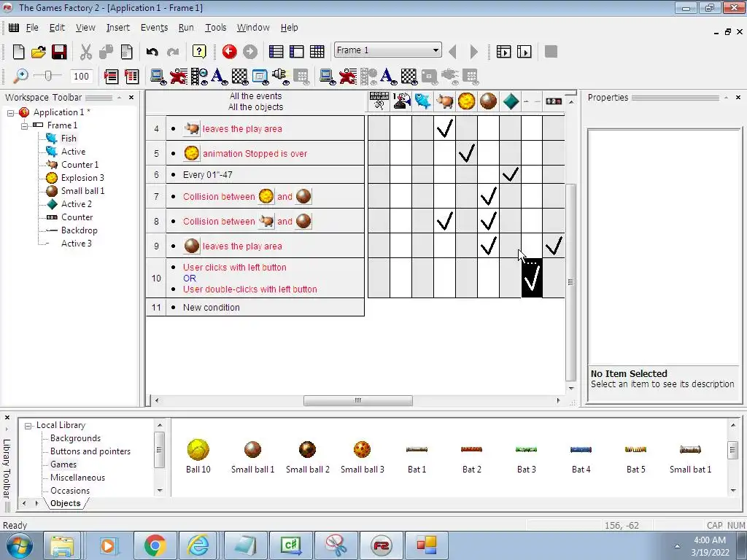Open a file with the folder icon
This screenshot has height=560, width=747.
click(x=39, y=52)
